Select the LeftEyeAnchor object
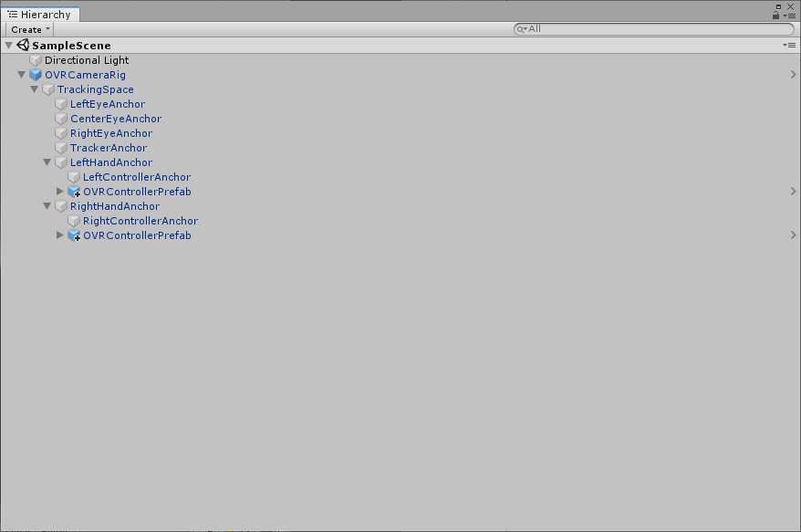 [108, 104]
